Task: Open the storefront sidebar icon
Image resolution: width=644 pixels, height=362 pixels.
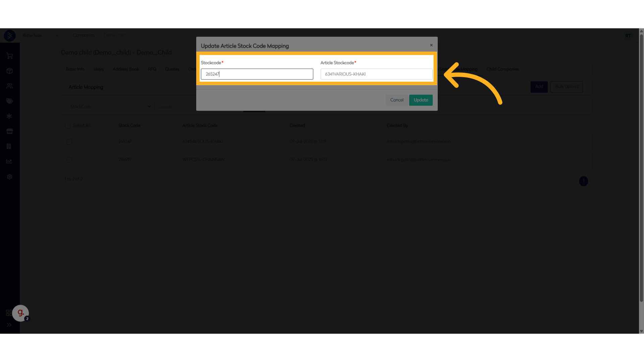Action: 9,131
